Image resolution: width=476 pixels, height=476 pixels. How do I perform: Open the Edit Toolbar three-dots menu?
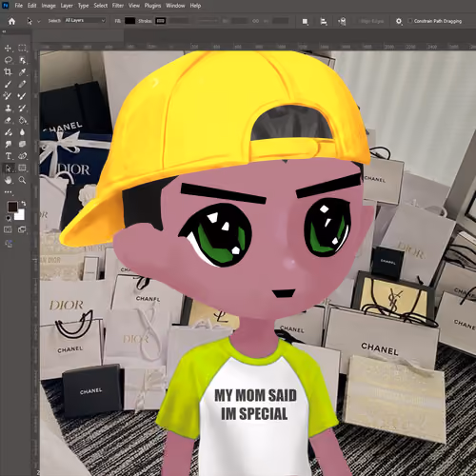8,192
